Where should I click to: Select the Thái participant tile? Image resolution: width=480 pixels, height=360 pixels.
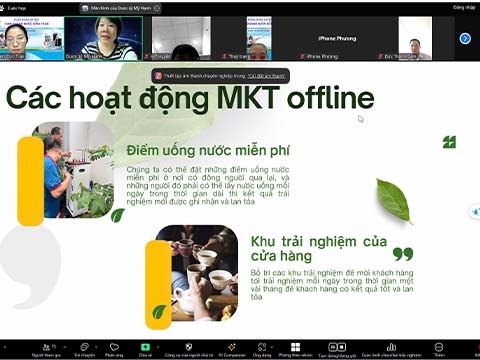click(259, 38)
